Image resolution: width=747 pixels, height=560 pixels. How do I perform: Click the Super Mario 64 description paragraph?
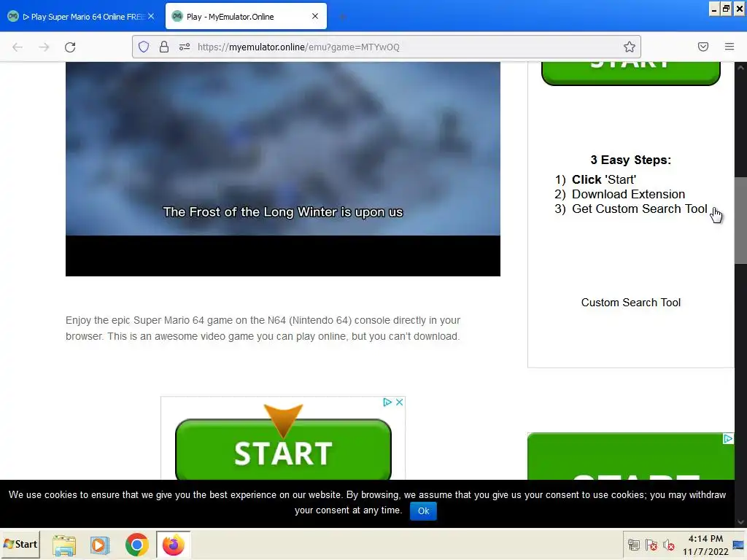pos(263,328)
